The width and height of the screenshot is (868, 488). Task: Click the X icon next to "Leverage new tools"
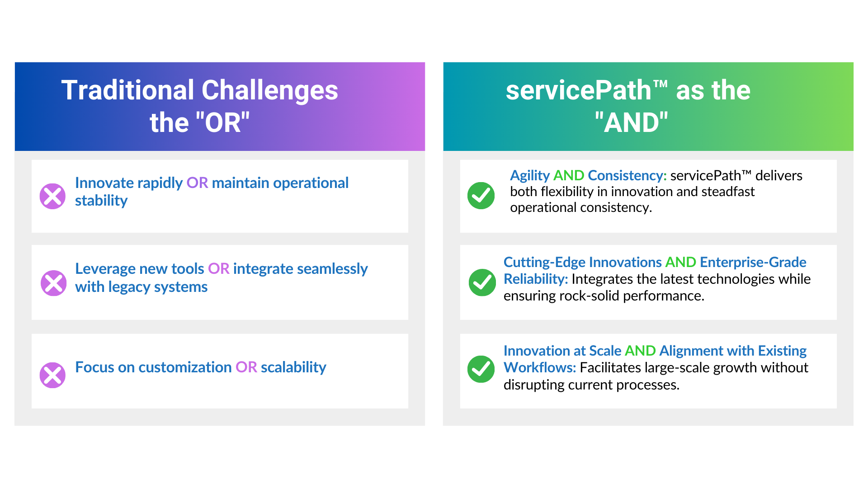point(54,283)
